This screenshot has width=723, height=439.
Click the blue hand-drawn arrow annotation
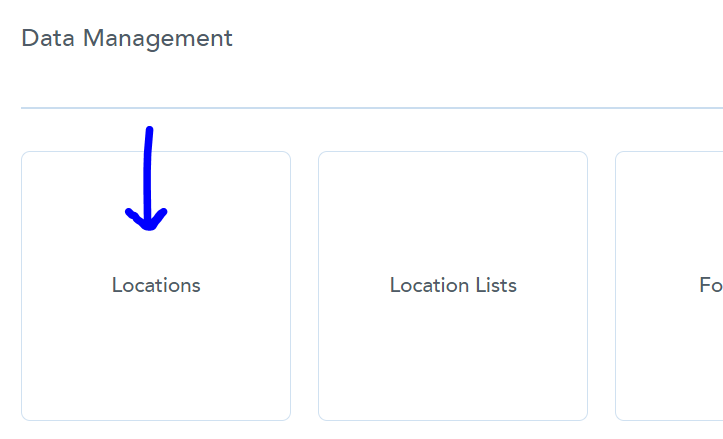click(147, 178)
